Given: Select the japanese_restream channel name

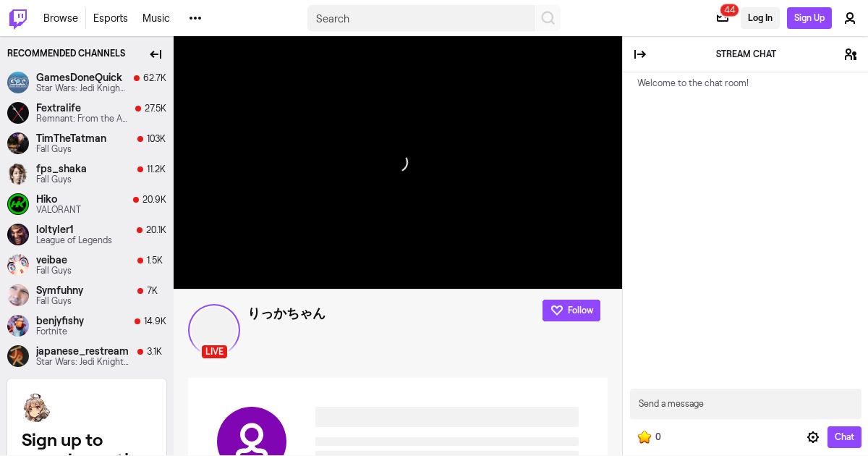Looking at the screenshot, I should [x=82, y=351].
